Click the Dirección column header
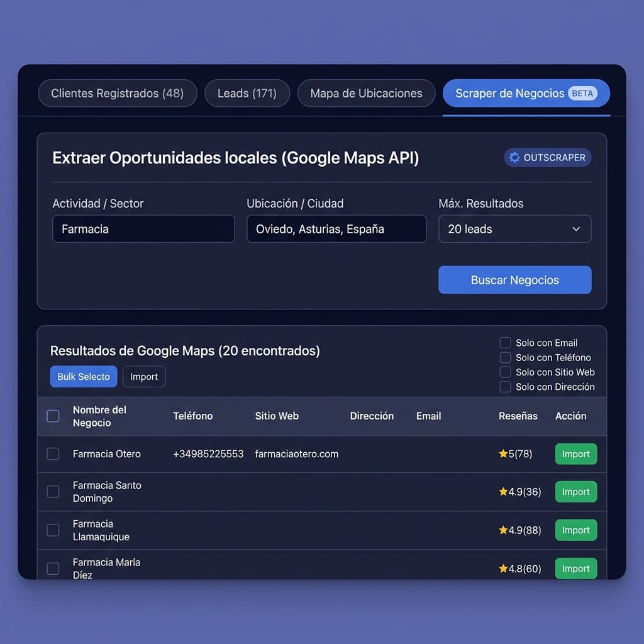 click(x=372, y=416)
